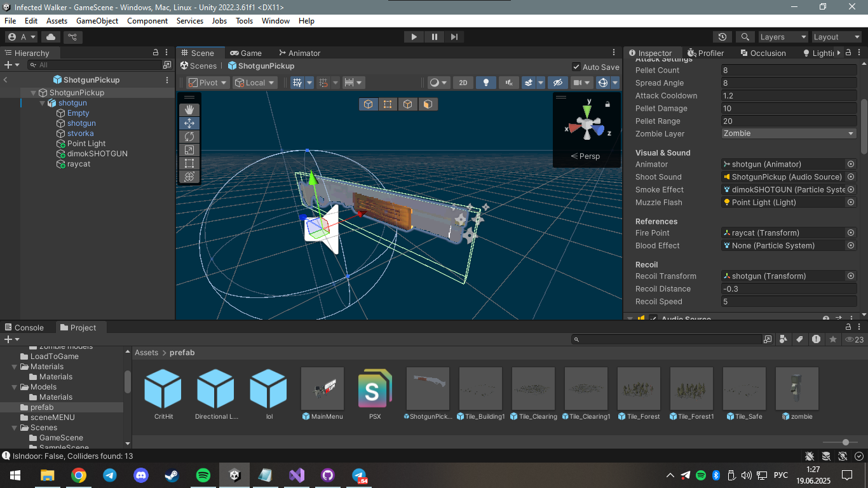Select raycat object in Hierarchy
This screenshot has height=488, width=868.
[79, 164]
